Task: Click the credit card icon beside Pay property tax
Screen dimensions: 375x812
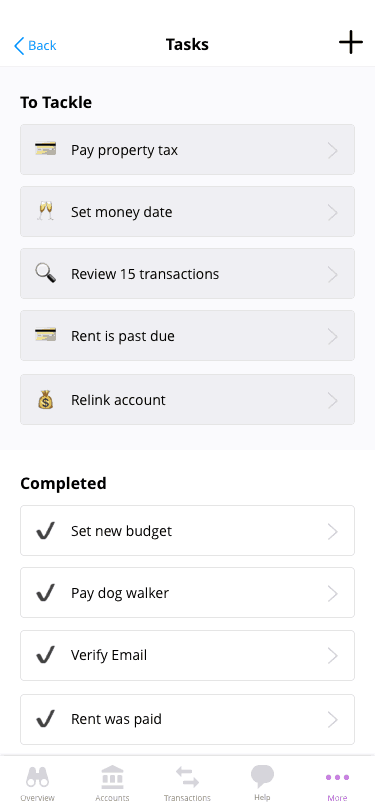Action: (46, 149)
